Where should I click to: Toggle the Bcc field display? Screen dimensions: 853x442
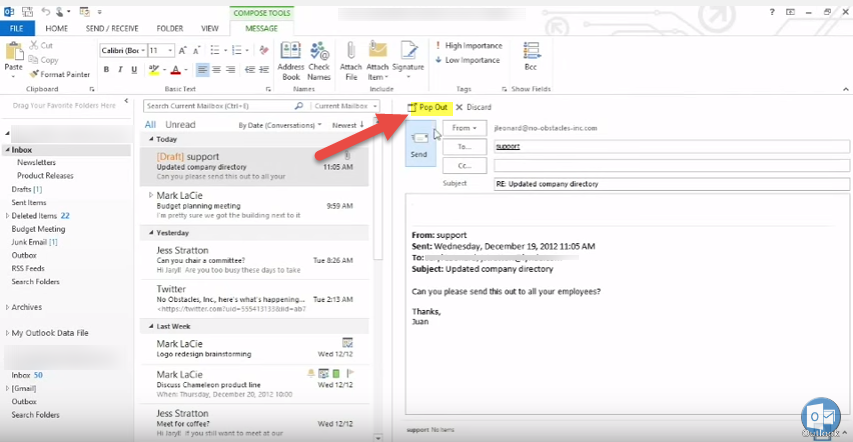coord(530,57)
